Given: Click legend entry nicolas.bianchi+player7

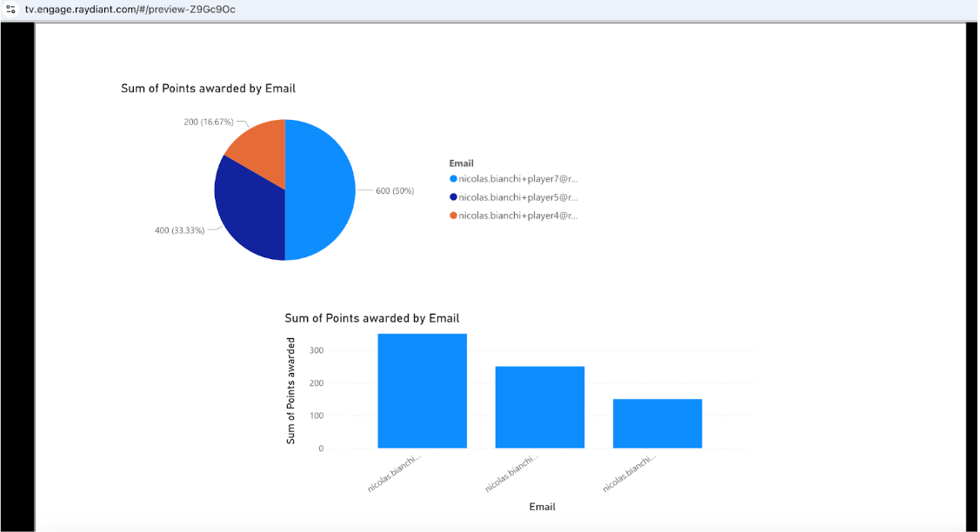Looking at the screenshot, I should 514,179.
